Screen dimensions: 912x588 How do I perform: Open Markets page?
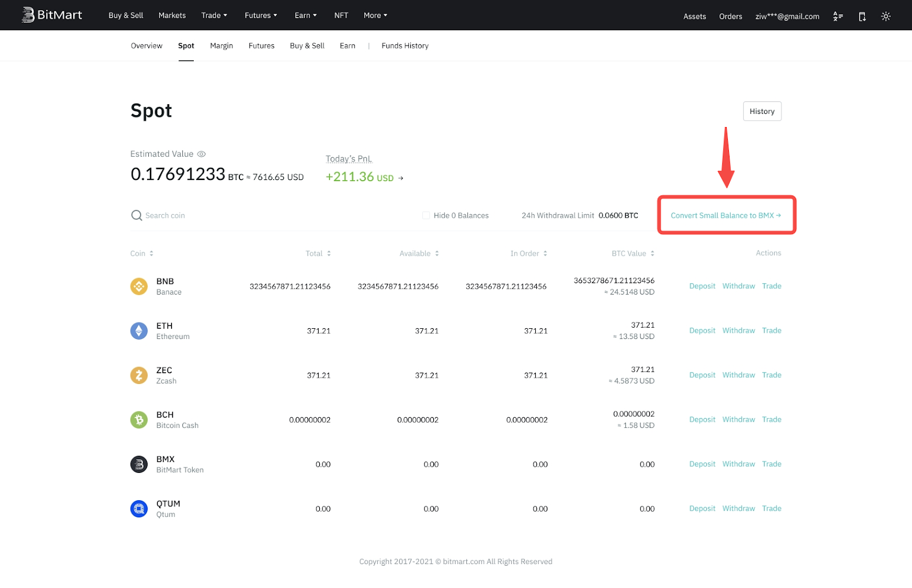tap(172, 15)
